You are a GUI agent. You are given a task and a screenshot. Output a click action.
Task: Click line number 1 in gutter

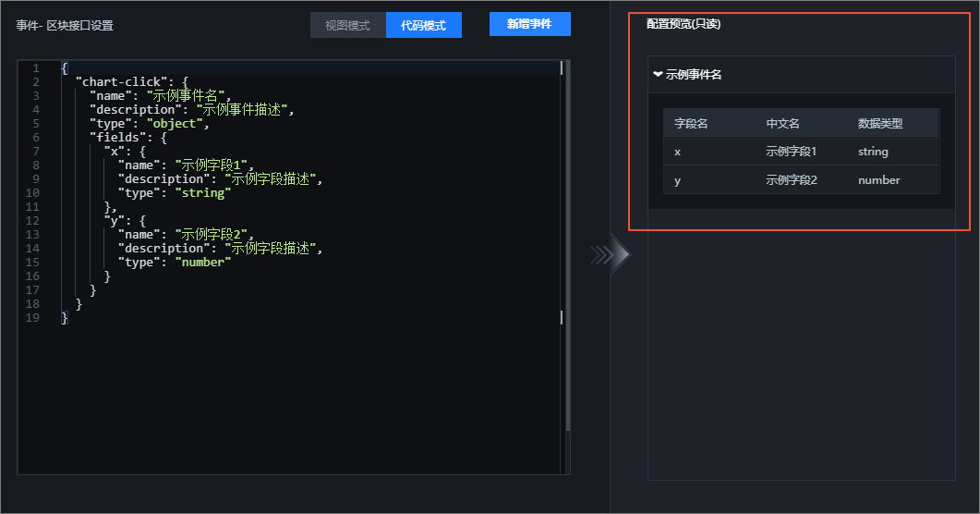(36, 68)
